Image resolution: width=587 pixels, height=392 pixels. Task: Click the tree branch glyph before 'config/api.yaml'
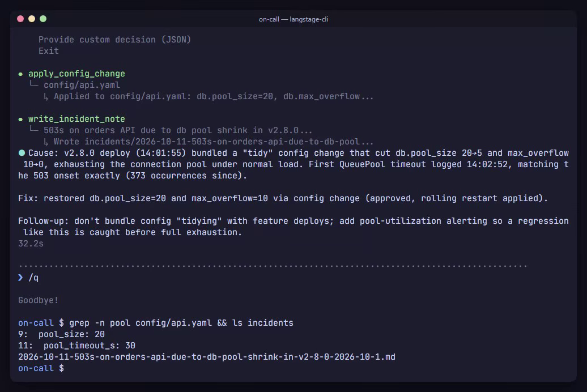click(x=33, y=84)
